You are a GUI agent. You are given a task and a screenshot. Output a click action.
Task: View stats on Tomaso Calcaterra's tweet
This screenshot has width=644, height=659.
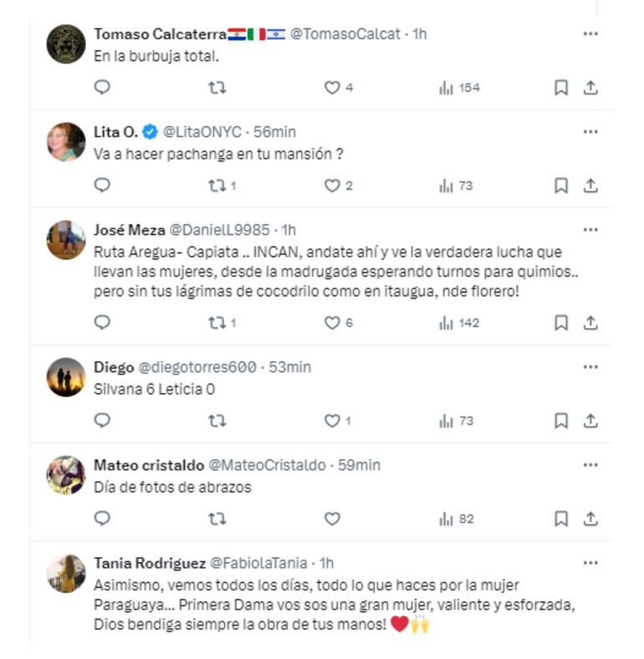[459, 88]
